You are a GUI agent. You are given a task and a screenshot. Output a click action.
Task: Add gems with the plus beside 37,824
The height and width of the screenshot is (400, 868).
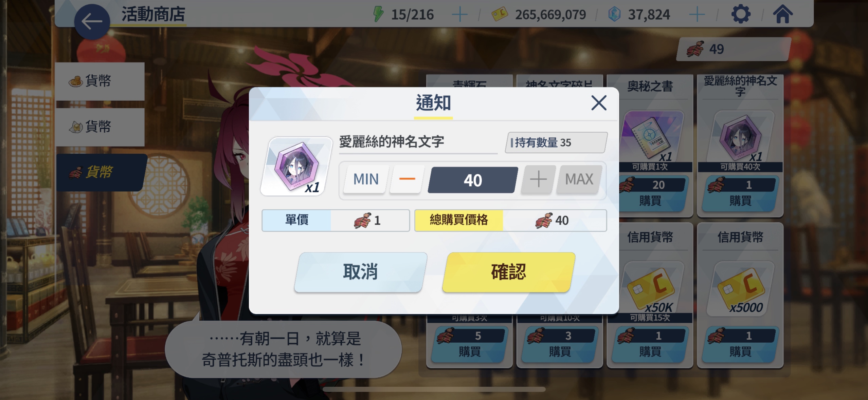tap(697, 15)
